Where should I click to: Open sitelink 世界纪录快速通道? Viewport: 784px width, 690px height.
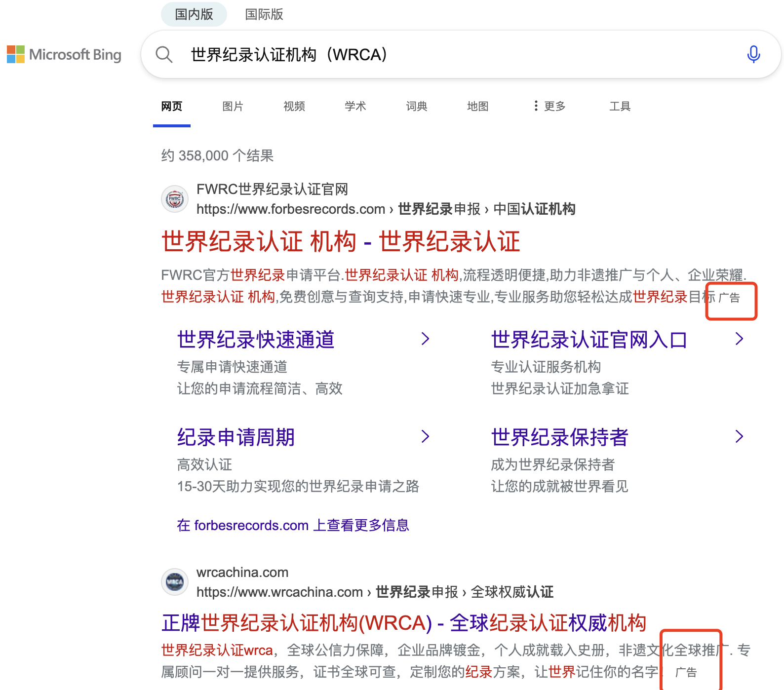pyautogui.click(x=256, y=340)
